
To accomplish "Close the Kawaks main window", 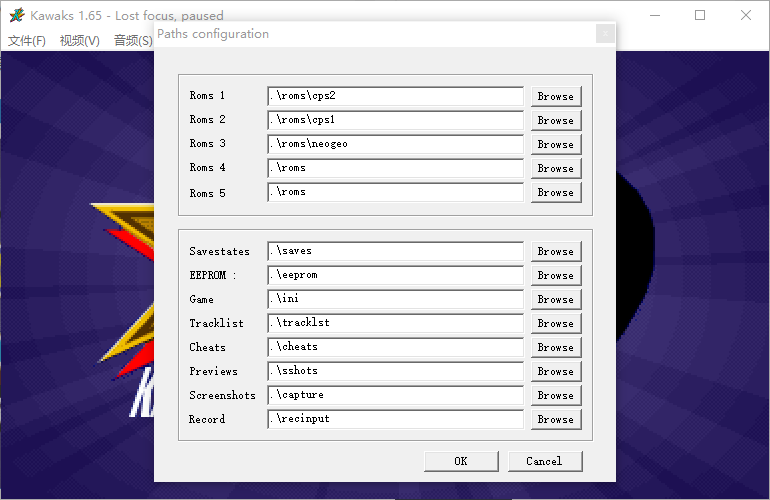I will pos(746,15).
